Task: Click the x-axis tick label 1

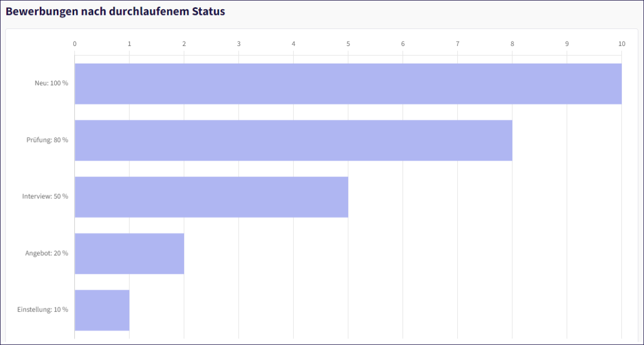Action: point(130,44)
